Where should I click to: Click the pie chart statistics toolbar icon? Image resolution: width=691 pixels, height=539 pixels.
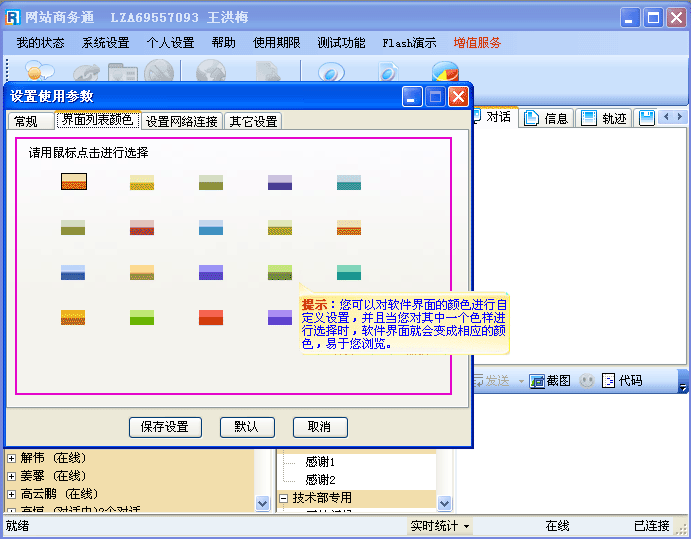click(x=445, y=74)
